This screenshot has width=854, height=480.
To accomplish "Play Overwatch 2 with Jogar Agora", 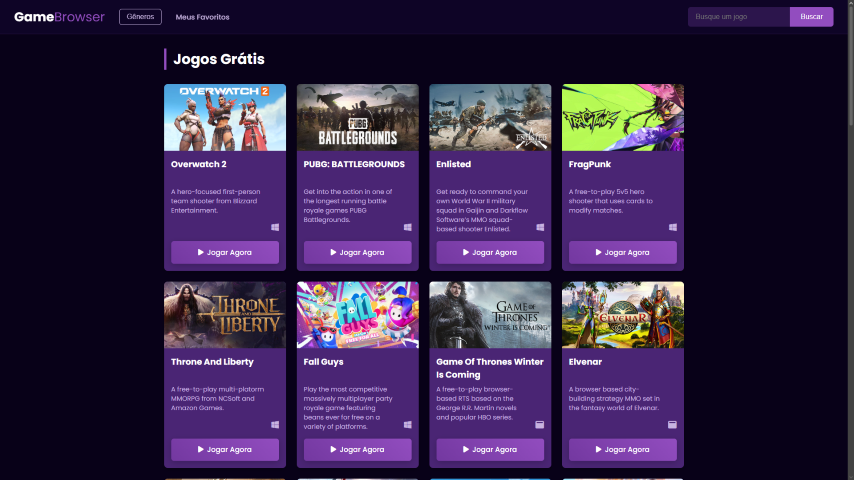I will click(225, 252).
